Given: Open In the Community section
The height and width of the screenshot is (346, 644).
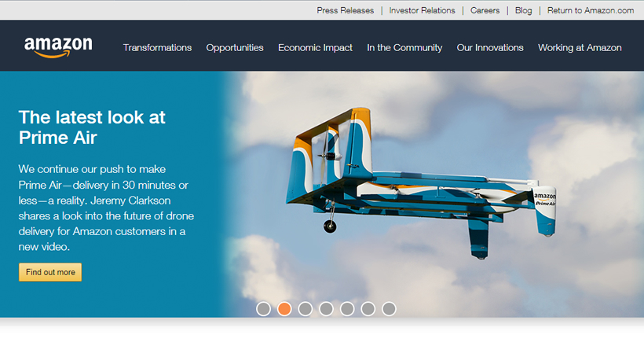Looking at the screenshot, I should coord(404,48).
